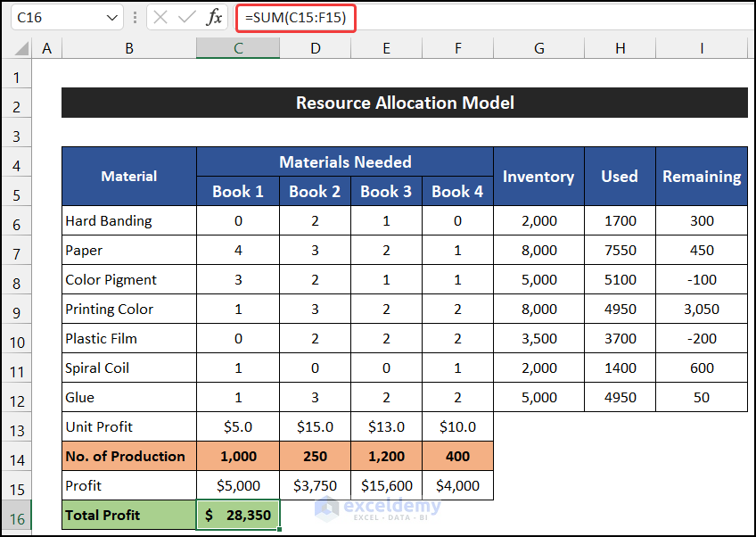Open the Name Box dropdown arrow
This screenshot has height=537, width=756.
pyautogui.click(x=111, y=18)
